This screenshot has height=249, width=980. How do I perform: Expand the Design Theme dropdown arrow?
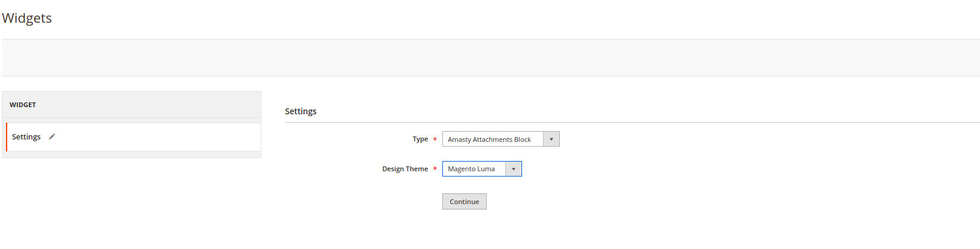[x=513, y=169]
